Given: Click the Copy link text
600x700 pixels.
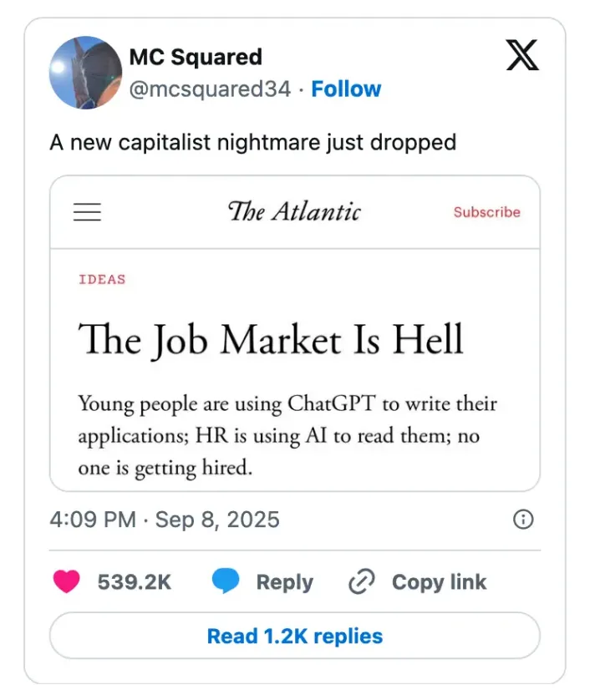Looking at the screenshot, I should point(439,582).
